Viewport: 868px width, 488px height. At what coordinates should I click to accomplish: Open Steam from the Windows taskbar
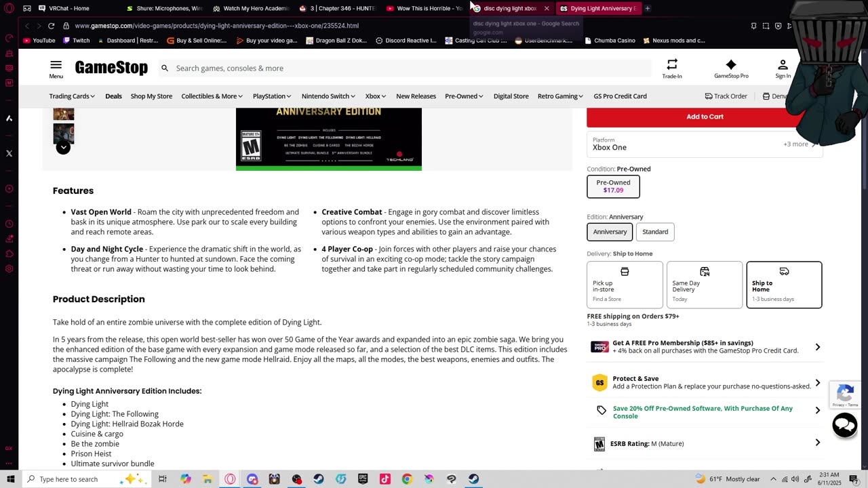pos(319,479)
